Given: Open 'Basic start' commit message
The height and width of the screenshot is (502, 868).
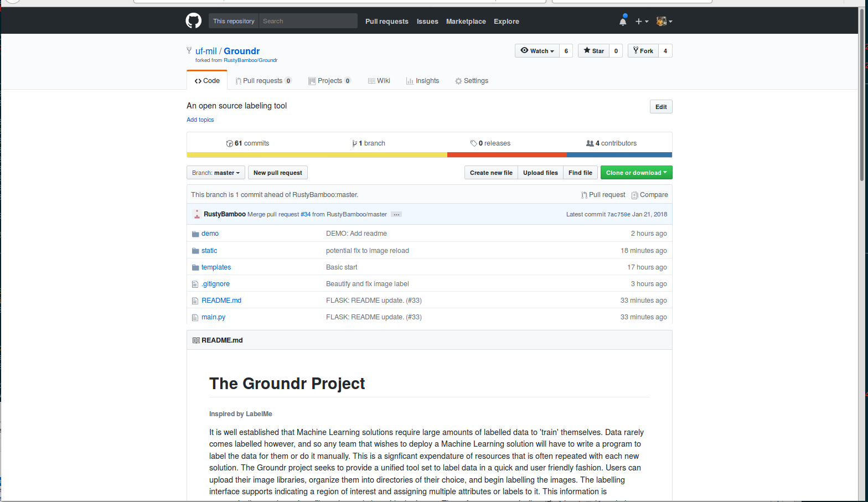Looking at the screenshot, I should coord(342,267).
